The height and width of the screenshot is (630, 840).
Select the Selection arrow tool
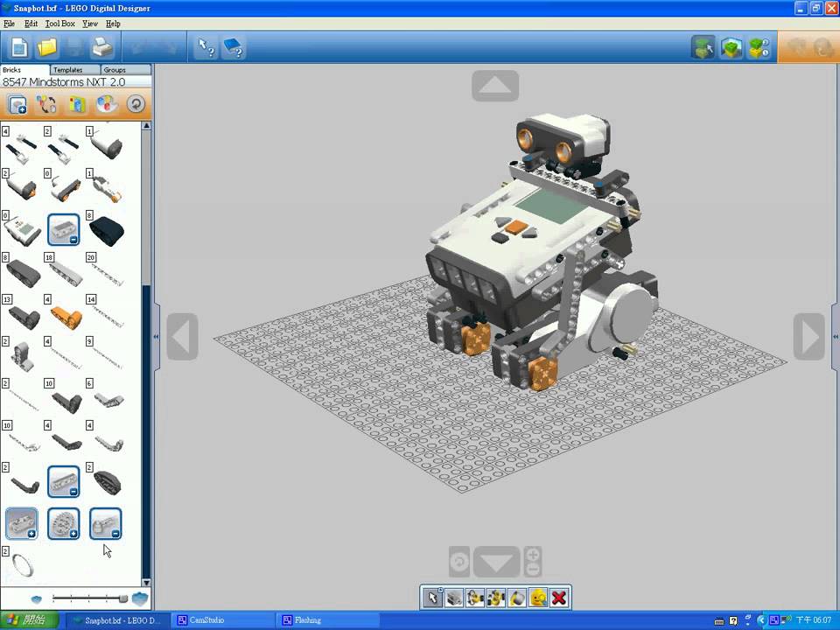point(432,598)
